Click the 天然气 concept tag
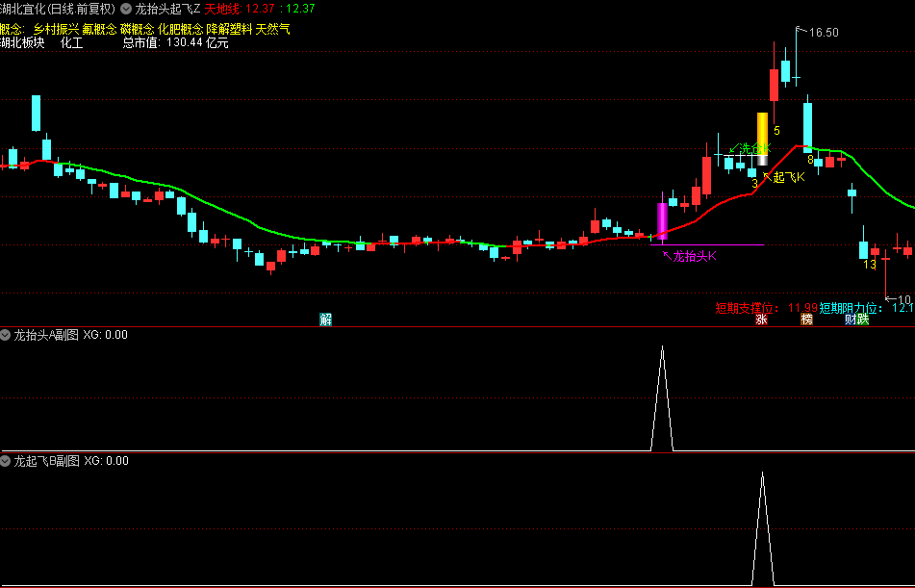The image size is (915, 588). coord(272,29)
